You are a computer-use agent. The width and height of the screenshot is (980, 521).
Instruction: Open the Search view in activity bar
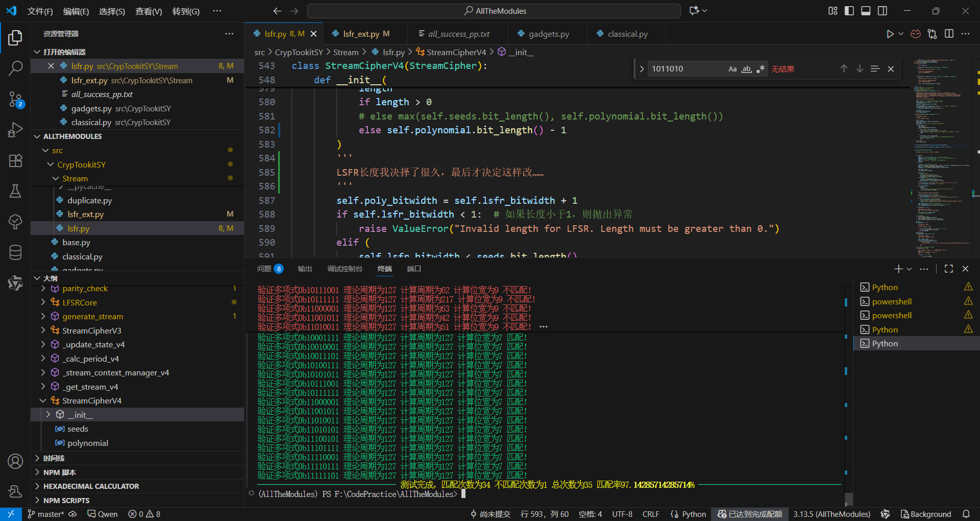tap(15, 68)
